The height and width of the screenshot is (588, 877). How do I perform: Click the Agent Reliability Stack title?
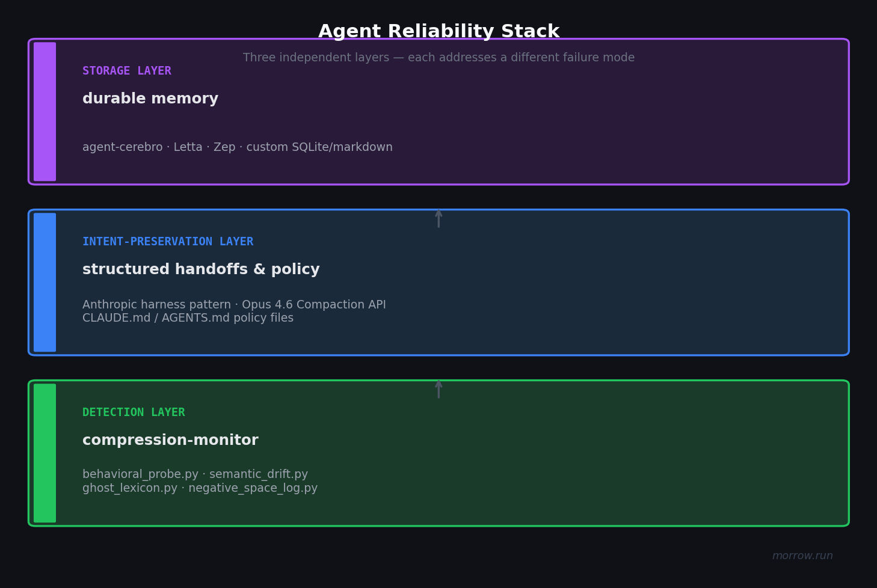438,31
